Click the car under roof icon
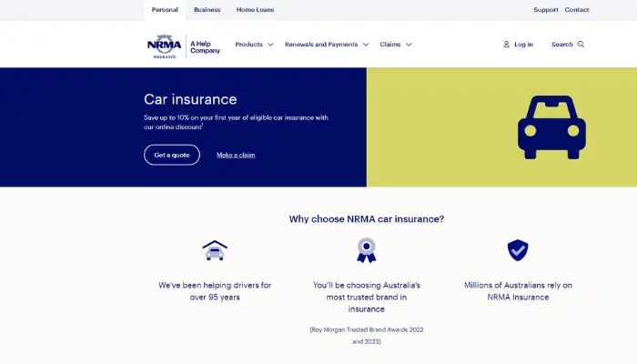Viewport: 637px width, 364px height. point(215,250)
